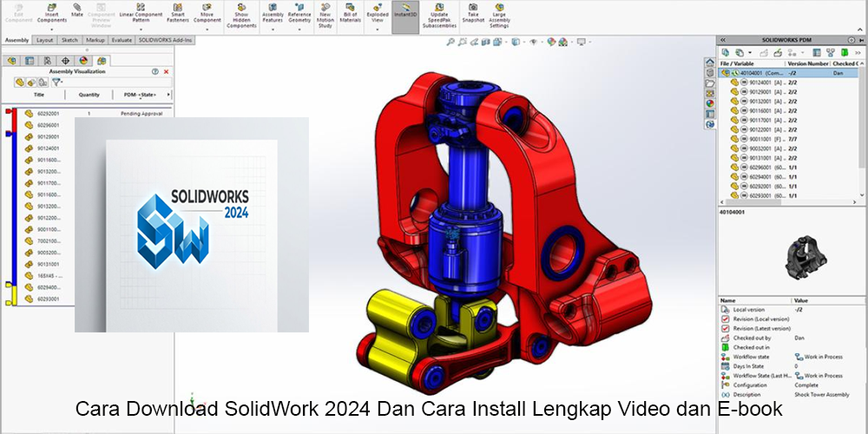The height and width of the screenshot is (434, 868).
Task: Click the blue color slider handle
Action: pyautogui.click(x=9, y=134)
